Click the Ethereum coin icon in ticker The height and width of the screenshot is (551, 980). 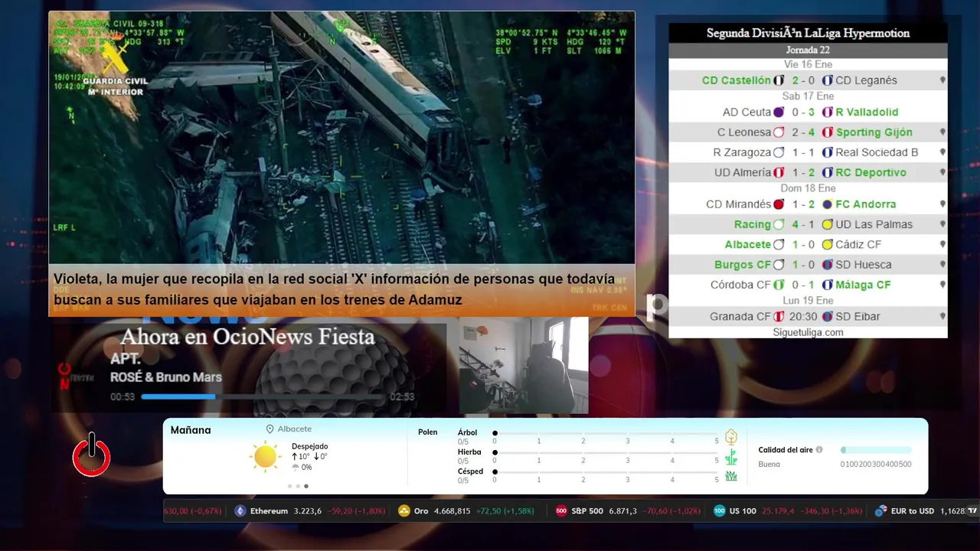[x=240, y=511]
